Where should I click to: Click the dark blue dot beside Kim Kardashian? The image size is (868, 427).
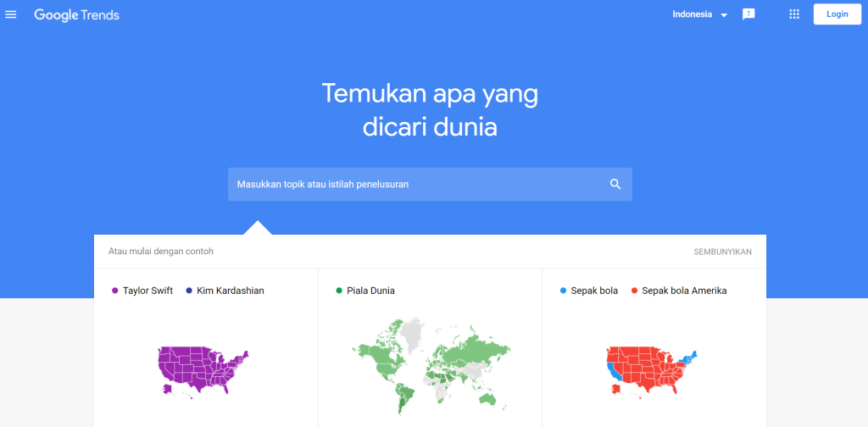(x=189, y=291)
